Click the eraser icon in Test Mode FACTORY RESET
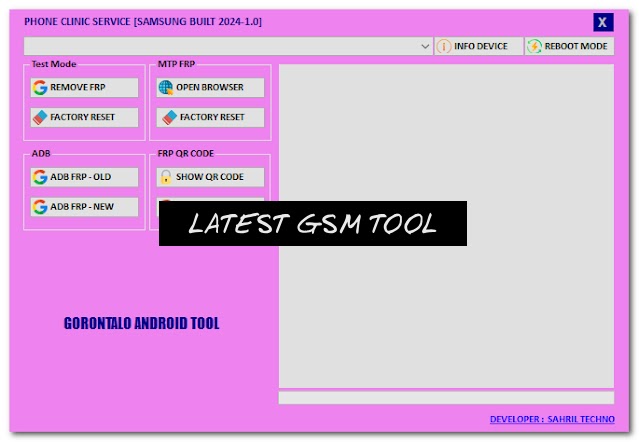This screenshot has width=639, height=442. [x=40, y=117]
